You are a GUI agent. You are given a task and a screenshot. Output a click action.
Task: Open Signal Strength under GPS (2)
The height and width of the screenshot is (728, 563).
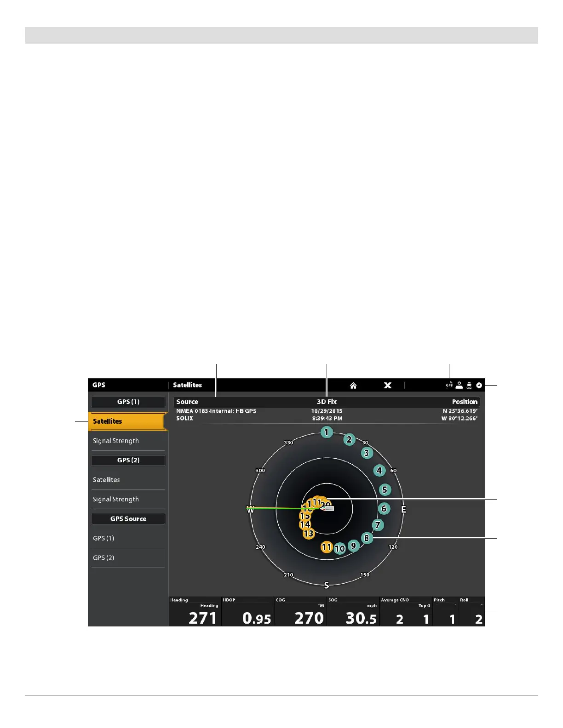[128, 499]
